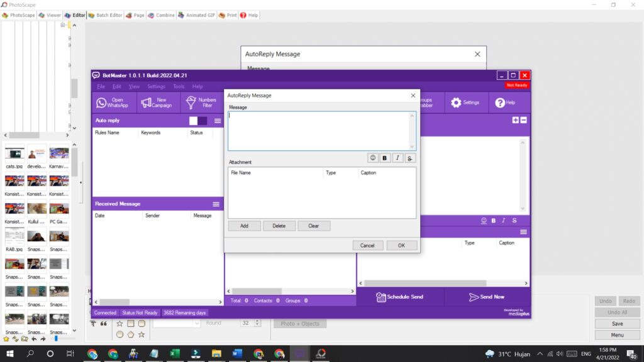Open BotMaster Settings gear
This screenshot has height=362, width=644.
tap(465, 102)
